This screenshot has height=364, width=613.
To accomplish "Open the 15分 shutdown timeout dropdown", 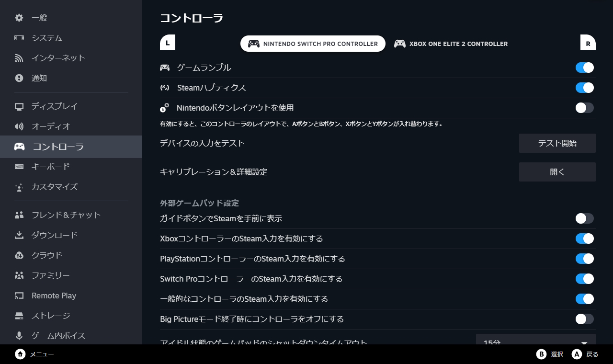I will 536,340.
